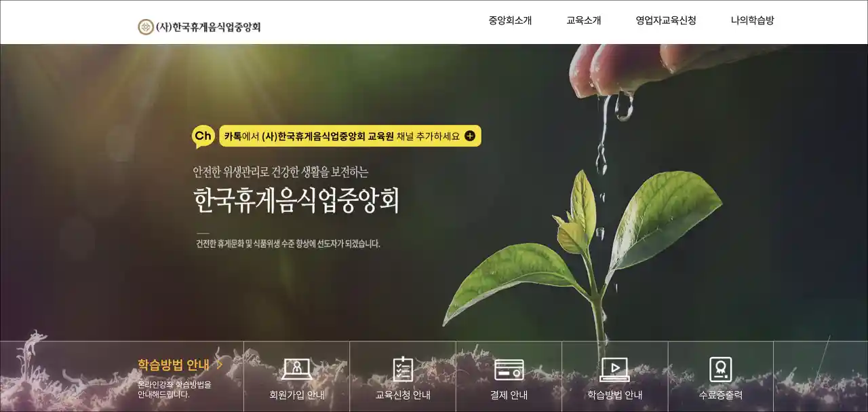Click the yellow Ch KakaoTalk channel icon
Screen dimensions: 868x412
coord(203,136)
